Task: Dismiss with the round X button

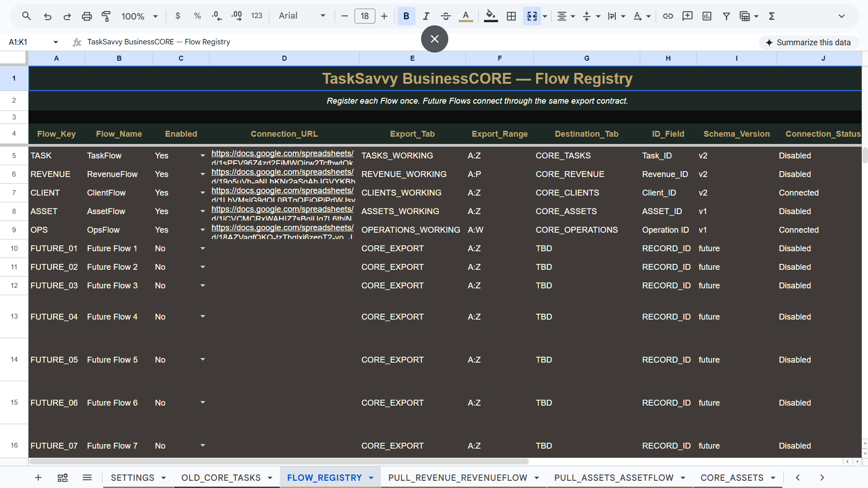Action: 434,39
